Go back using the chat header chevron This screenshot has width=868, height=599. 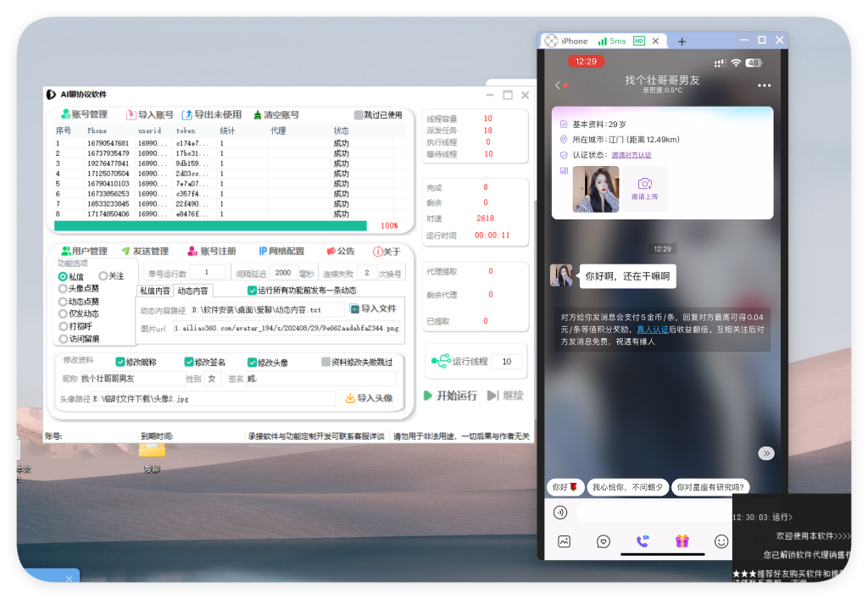(x=558, y=85)
